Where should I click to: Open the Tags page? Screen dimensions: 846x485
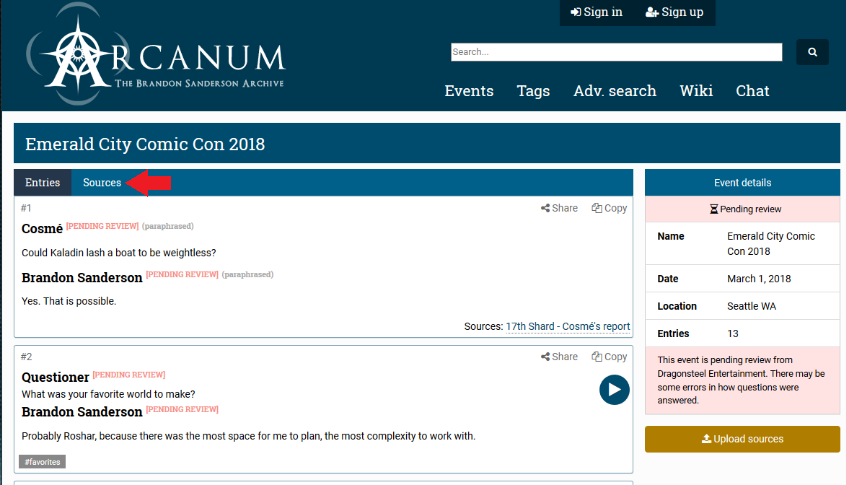[533, 91]
